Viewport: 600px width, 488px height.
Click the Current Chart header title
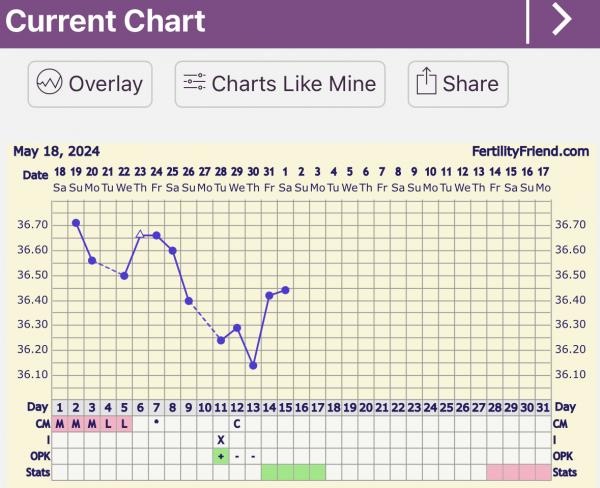click(x=105, y=21)
